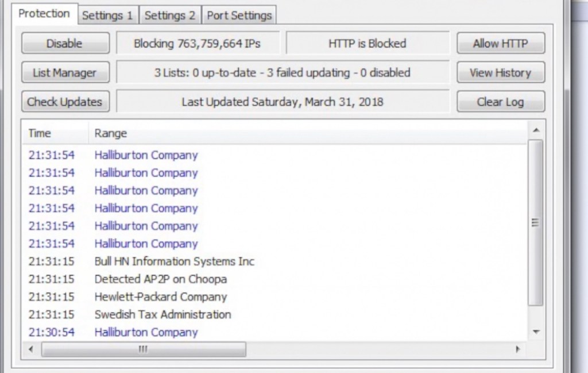Select the Protection tab
The image size is (588, 373).
(x=44, y=14)
